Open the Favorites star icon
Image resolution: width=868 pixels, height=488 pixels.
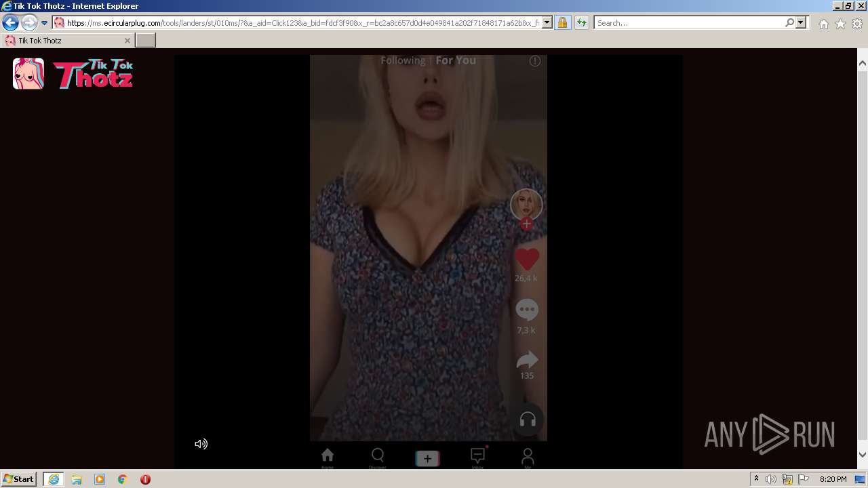840,24
